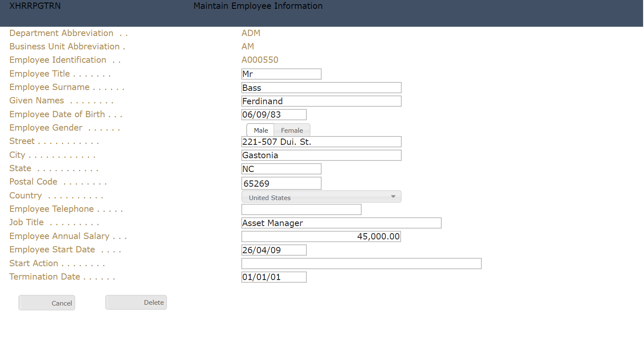Click the Given Names field with Ferdinand

tap(321, 101)
